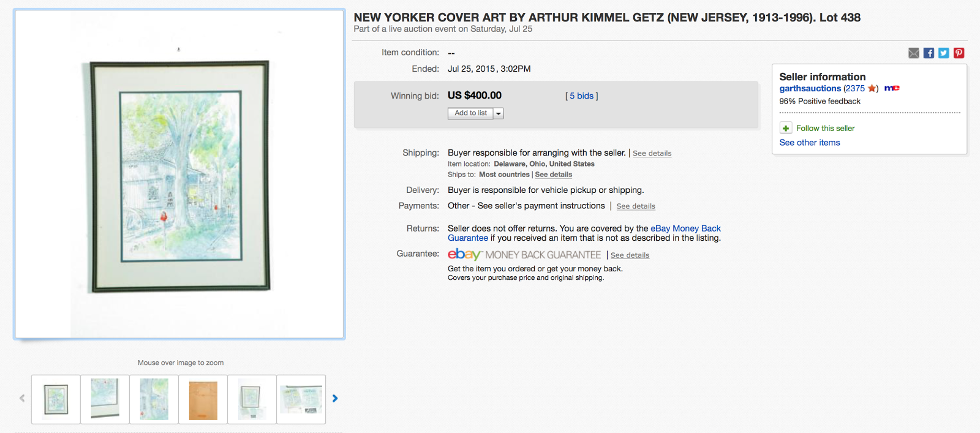Share listing on Twitter icon
This screenshot has height=433, width=980.
(x=943, y=53)
